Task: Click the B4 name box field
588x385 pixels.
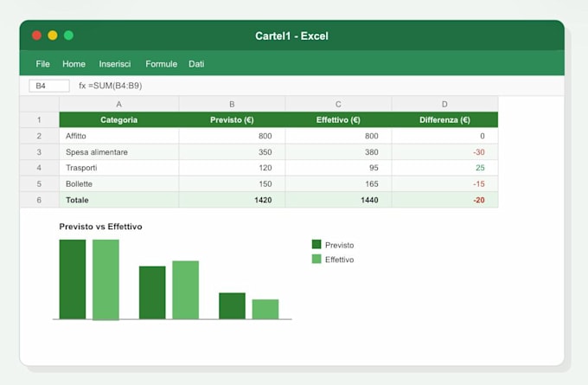Action: point(49,86)
